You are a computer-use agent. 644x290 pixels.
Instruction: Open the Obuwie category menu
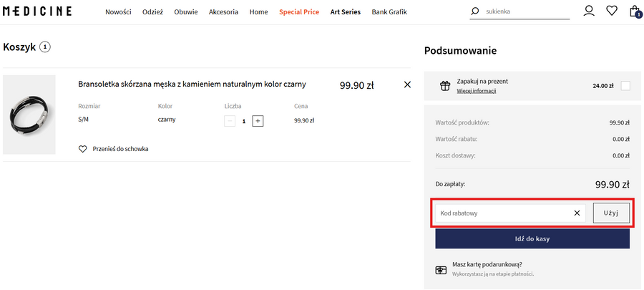tap(186, 12)
